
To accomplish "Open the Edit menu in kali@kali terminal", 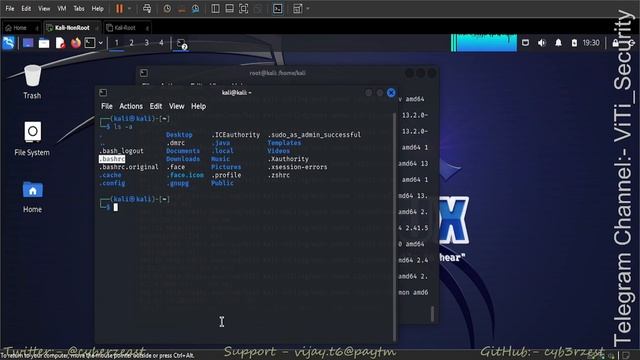I will click(x=156, y=106).
